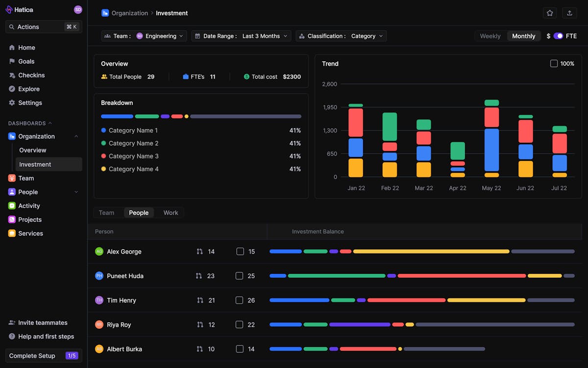Viewport: 588px width, 368px height.
Task: Click the export icon next to the star
Action: 569,13
